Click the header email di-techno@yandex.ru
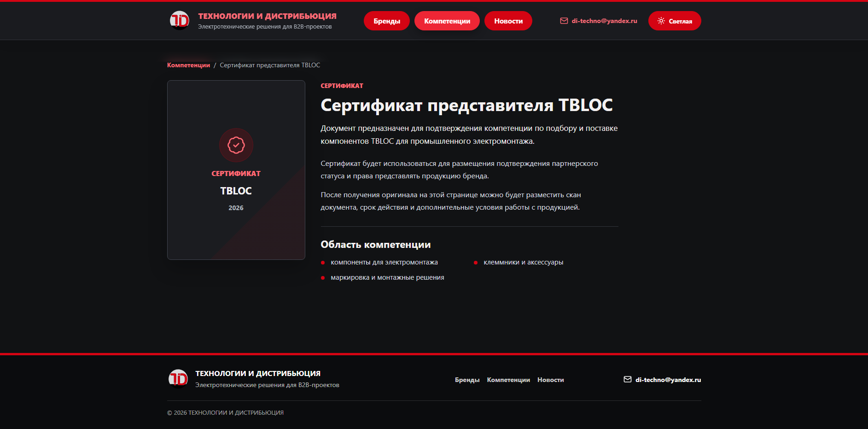Image resolution: width=868 pixels, height=429 pixels. coord(604,21)
